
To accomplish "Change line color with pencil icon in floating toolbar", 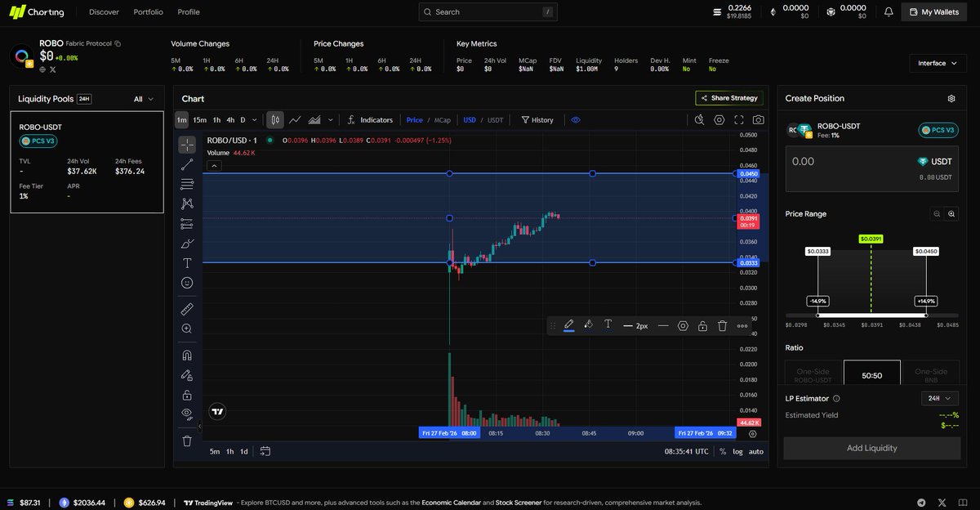I will (569, 325).
